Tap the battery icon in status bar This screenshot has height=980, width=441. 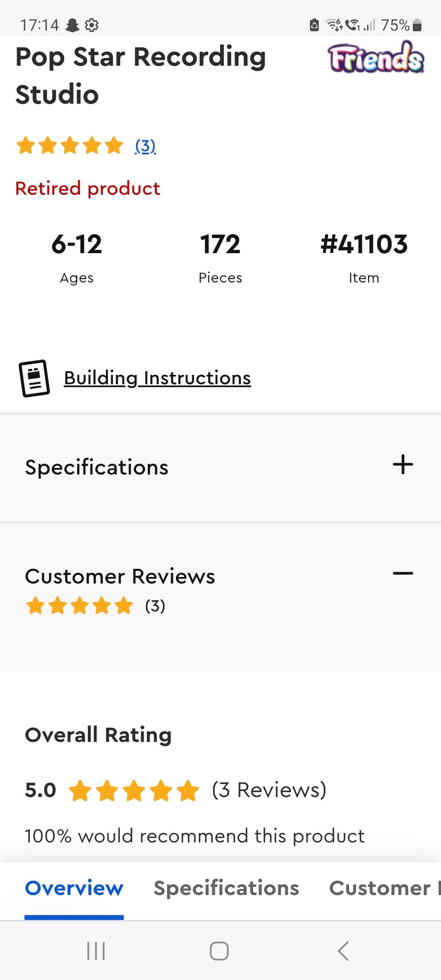[x=417, y=25]
